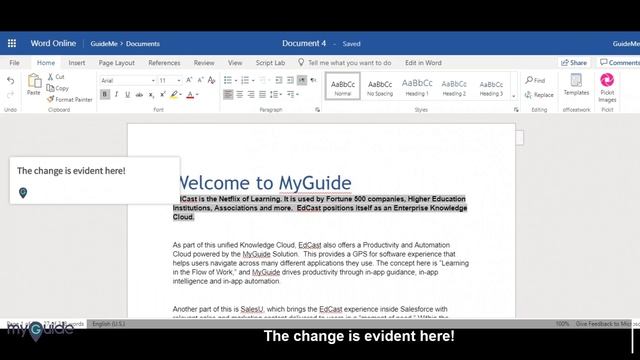Switch to the Review tab
Viewport: 640px width, 360px height.
tap(204, 63)
